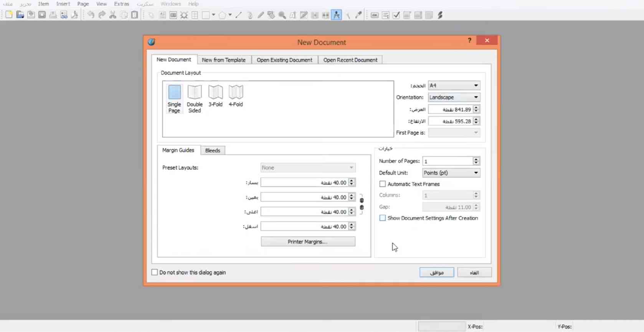Choose the 4-Fold layout thumbnail
Viewport: 644px width, 332px height.
[236, 96]
